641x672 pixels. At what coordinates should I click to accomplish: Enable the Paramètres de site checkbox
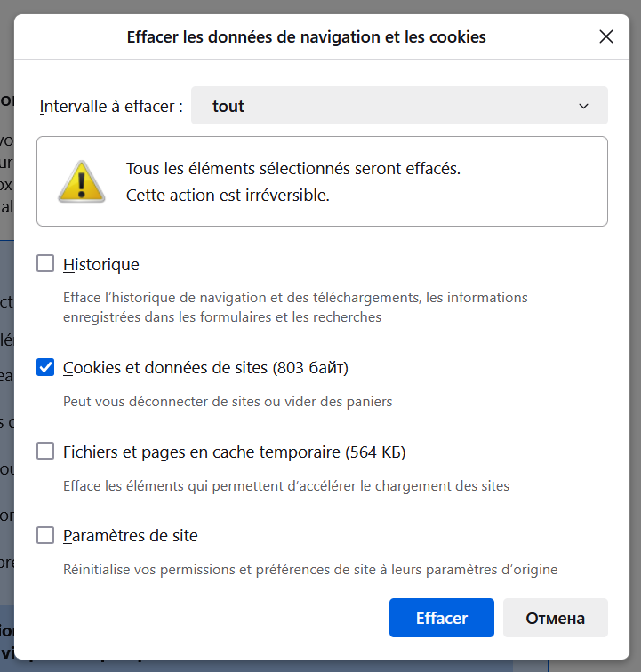click(x=45, y=535)
